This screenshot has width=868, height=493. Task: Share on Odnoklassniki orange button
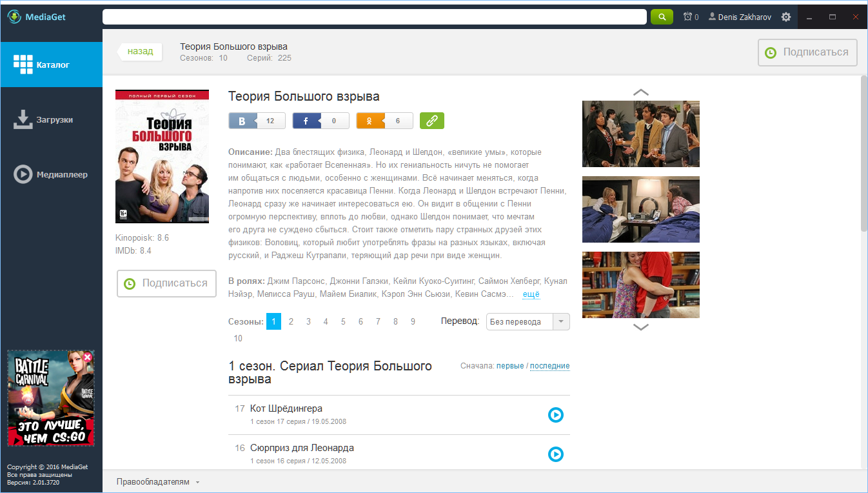(385, 121)
